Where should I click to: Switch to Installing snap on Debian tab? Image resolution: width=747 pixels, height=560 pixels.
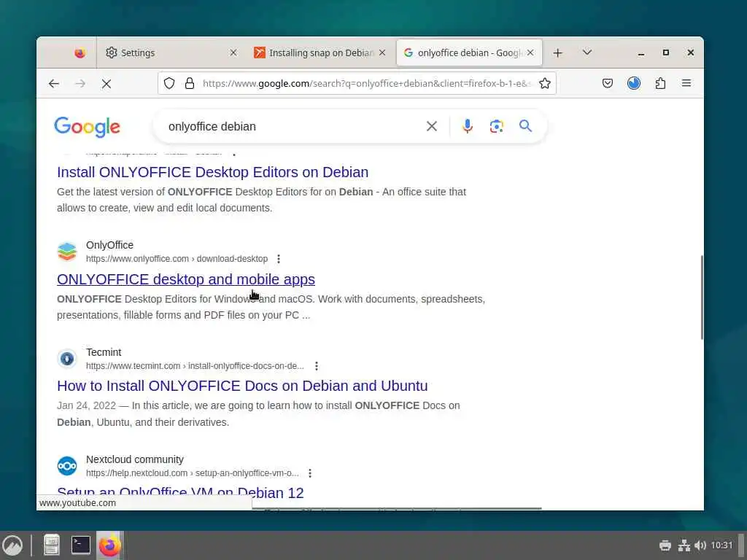coord(320,52)
